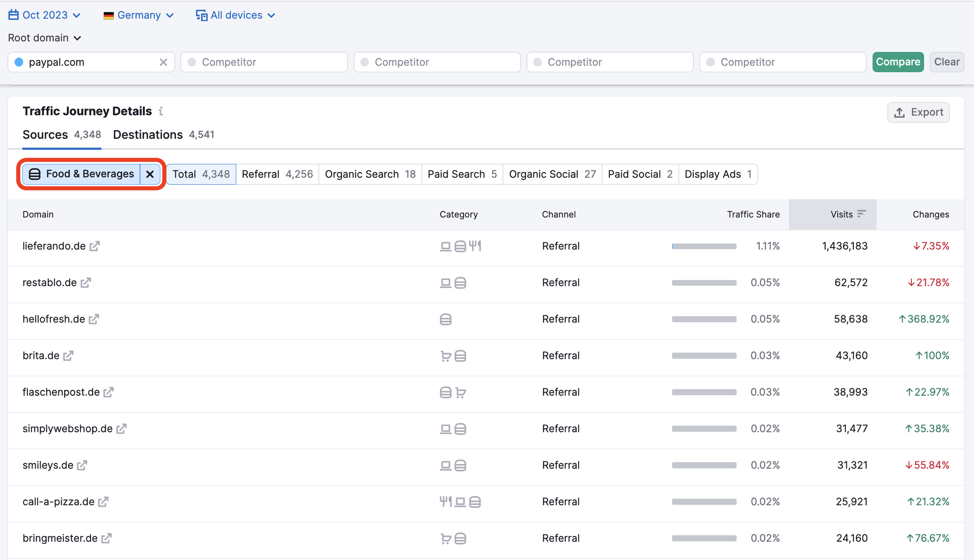Click shopping cart icon in flaschenpost.de row
This screenshot has height=560, width=974.
[461, 393]
